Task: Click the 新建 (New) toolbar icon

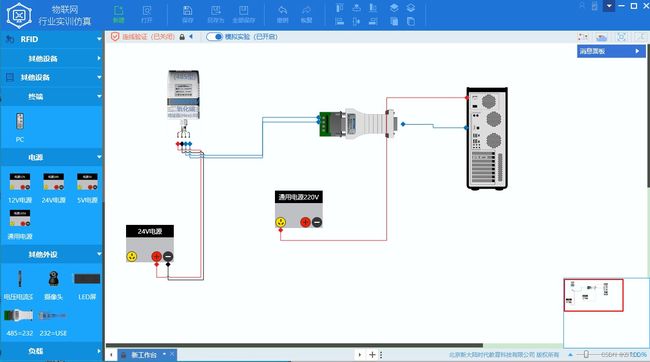Action: click(119, 14)
